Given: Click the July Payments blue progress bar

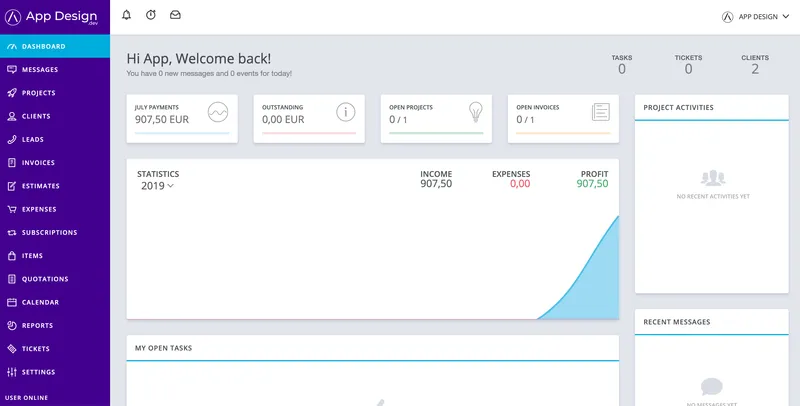Looking at the screenshot, I should pyautogui.click(x=182, y=133).
